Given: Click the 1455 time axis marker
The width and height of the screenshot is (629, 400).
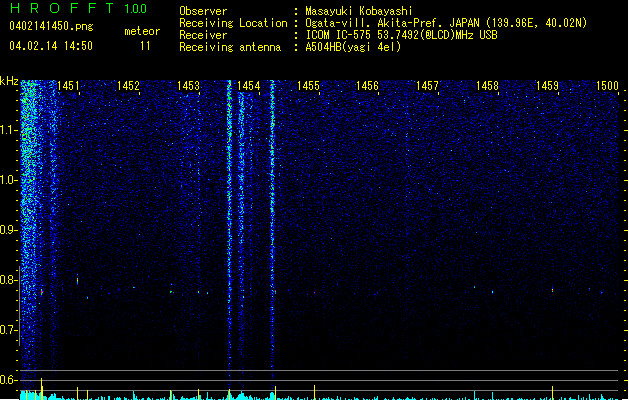Looking at the screenshot, I should coord(308,86).
